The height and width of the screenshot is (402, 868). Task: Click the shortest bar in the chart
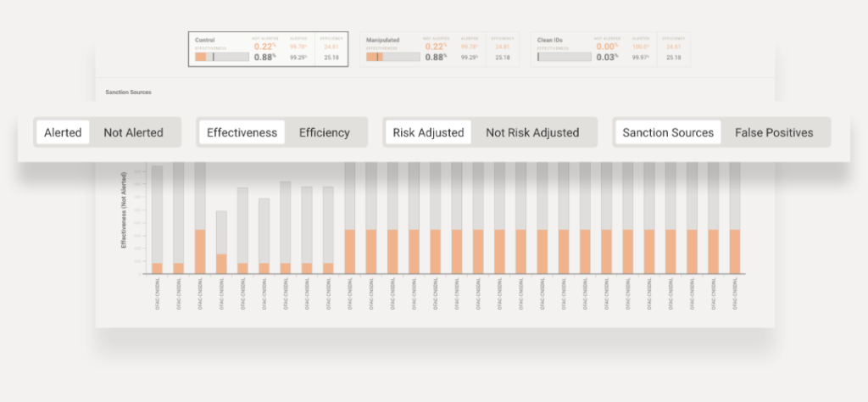click(x=221, y=242)
